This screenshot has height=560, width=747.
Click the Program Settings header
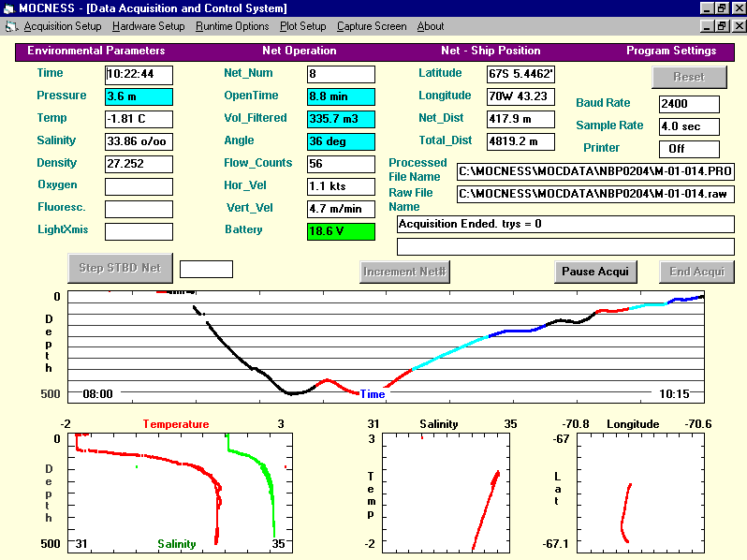click(671, 51)
